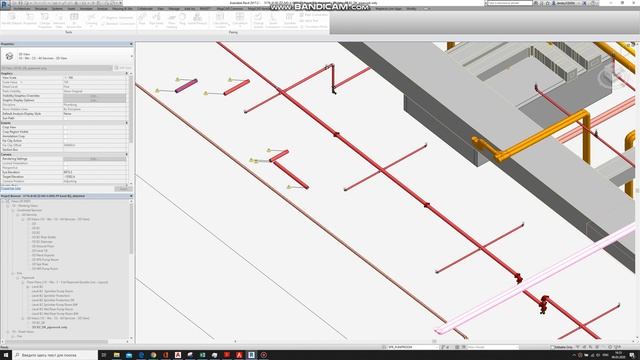This screenshot has width=640, height=360.
Task: Click Edit for Visibility/Graphics Overrides
Action: (94, 96)
